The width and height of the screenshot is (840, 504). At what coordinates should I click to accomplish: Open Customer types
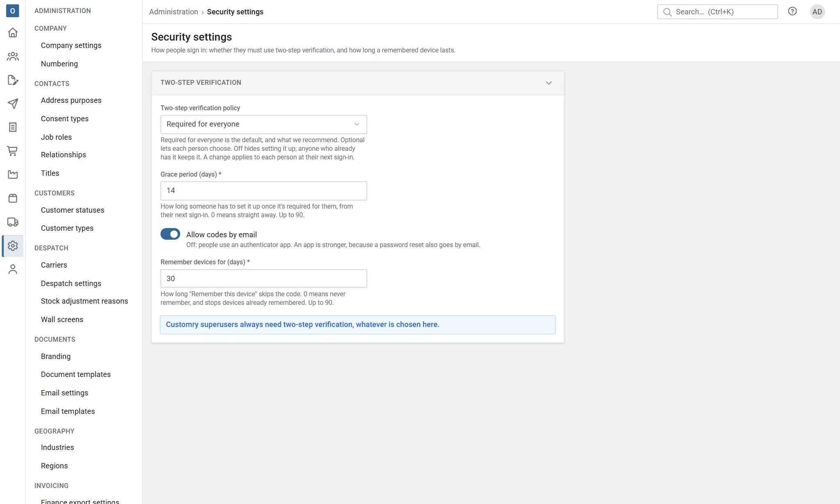point(67,228)
